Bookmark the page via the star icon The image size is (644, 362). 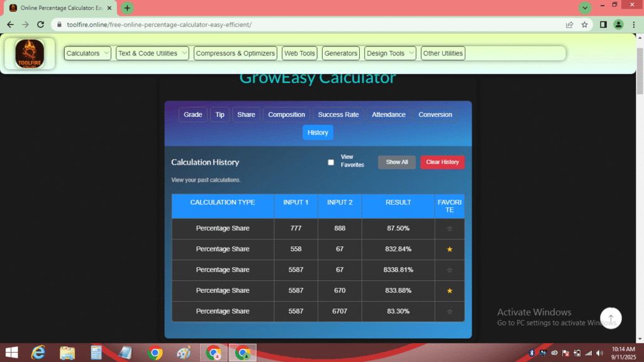(x=586, y=25)
